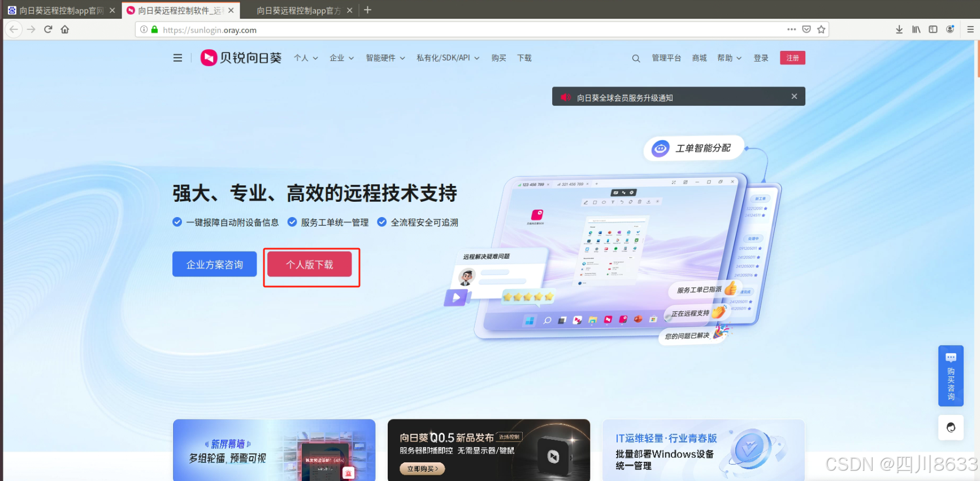Image resolution: width=980 pixels, height=481 pixels.
Task: Expand the 智能硬件 dropdown menu
Action: click(385, 58)
